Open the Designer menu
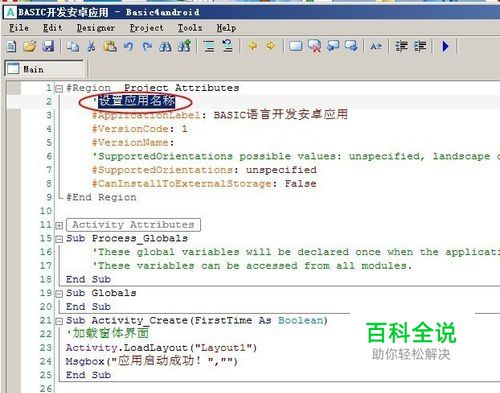This screenshot has width=500, height=393. tap(96, 28)
